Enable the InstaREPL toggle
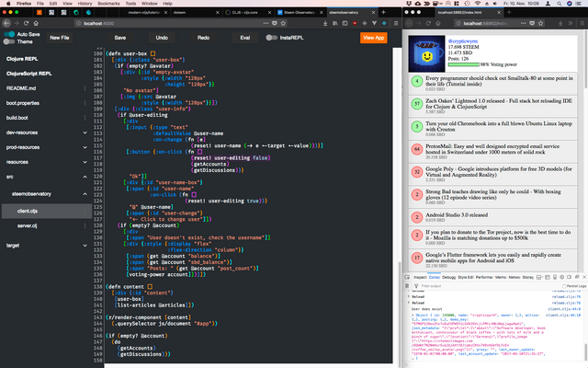The width and height of the screenshot is (588, 368). coord(272,38)
